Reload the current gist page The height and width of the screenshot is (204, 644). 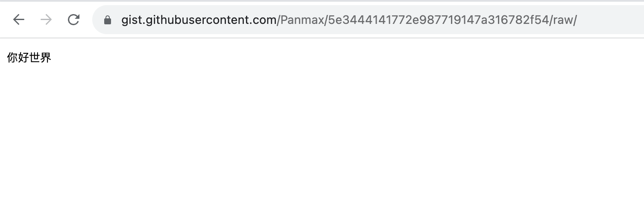[74, 20]
